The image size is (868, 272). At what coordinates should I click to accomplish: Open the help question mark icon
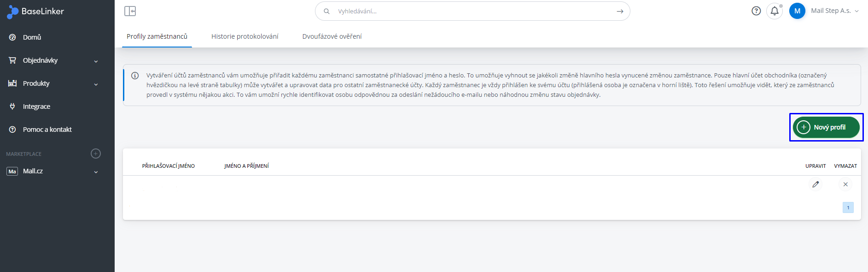(756, 11)
